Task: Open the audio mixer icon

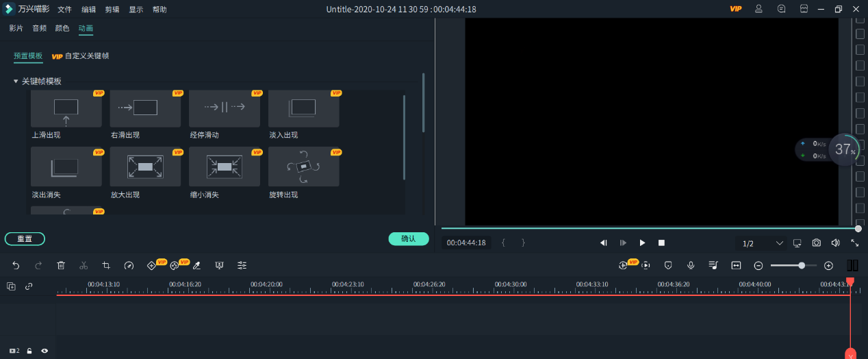Action: [713, 265]
